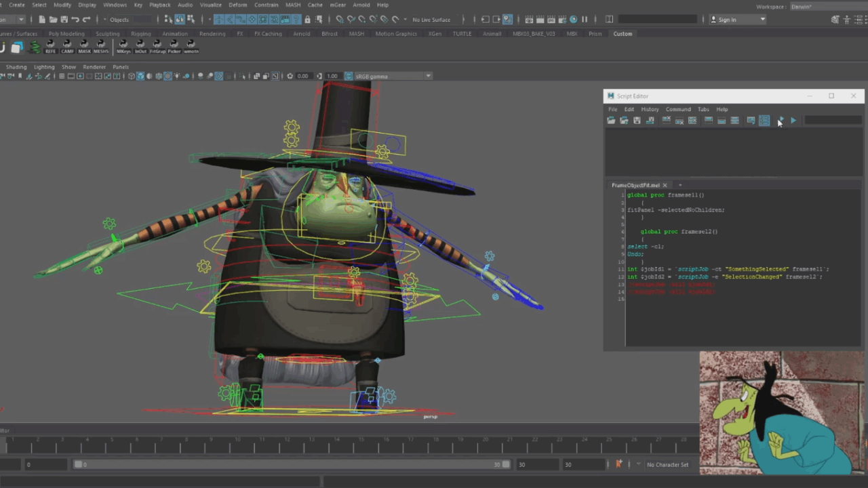Viewport: 868px width, 488px height.
Task: Click the viewport exposure value field showing 0.00
Action: [303, 76]
